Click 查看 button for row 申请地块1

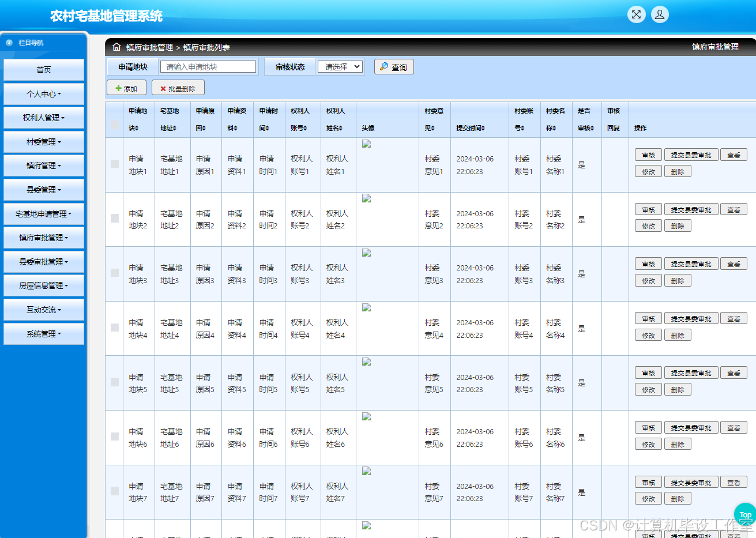734,155
